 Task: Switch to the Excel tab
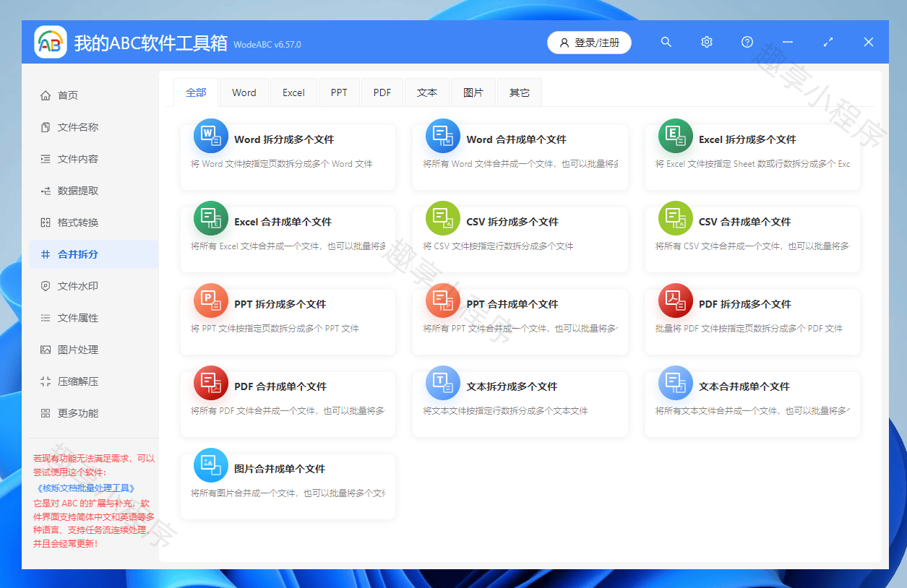point(293,92)
